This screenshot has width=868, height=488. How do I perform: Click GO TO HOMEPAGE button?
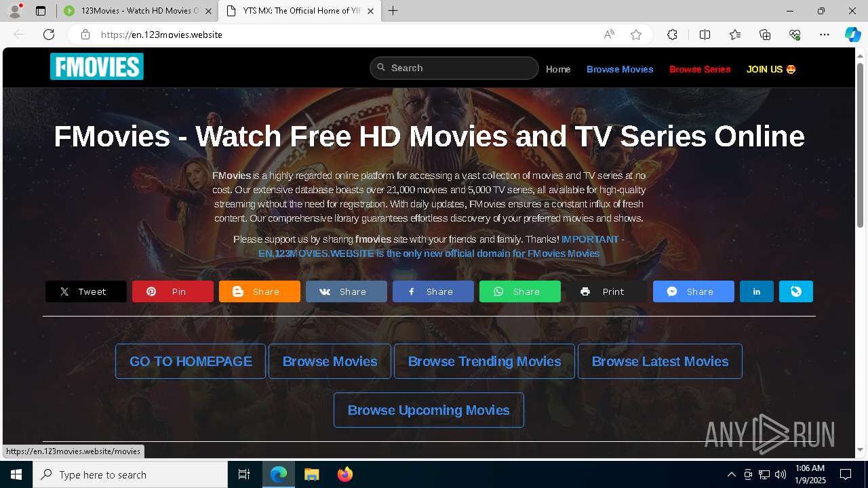tap(191, 361)
